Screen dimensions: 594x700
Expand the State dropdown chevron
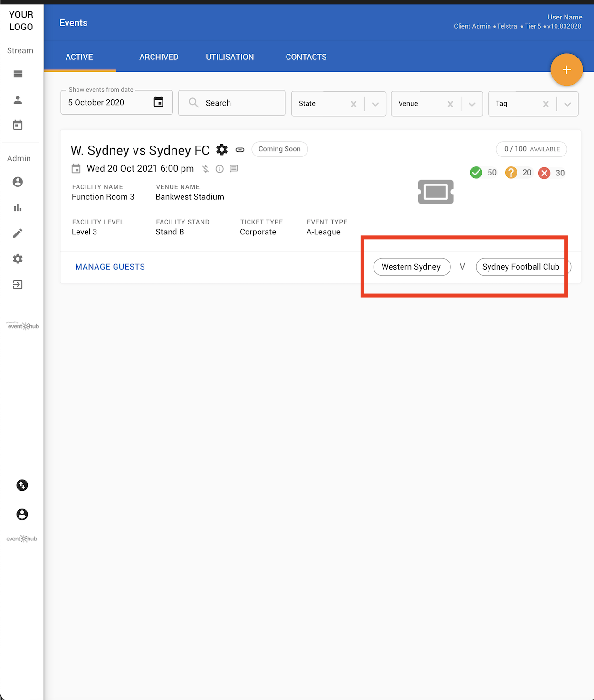[375, 104]
